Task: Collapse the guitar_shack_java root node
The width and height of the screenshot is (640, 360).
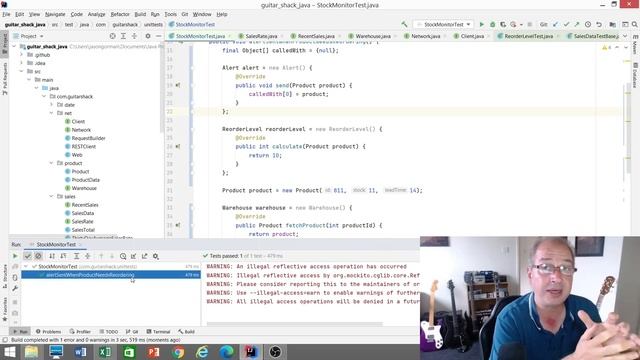Action: click(x=15, y=47)
